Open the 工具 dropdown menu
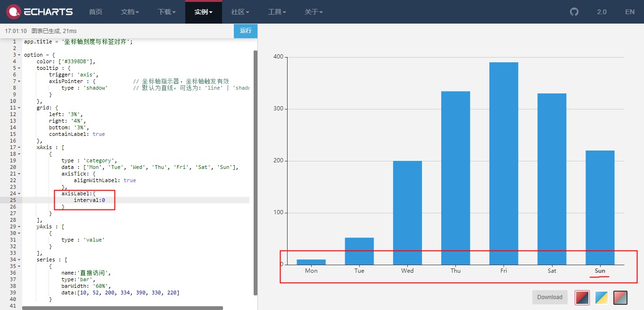Image resolution: width=644 pixels, height=310 pixels. coord(277,12)
